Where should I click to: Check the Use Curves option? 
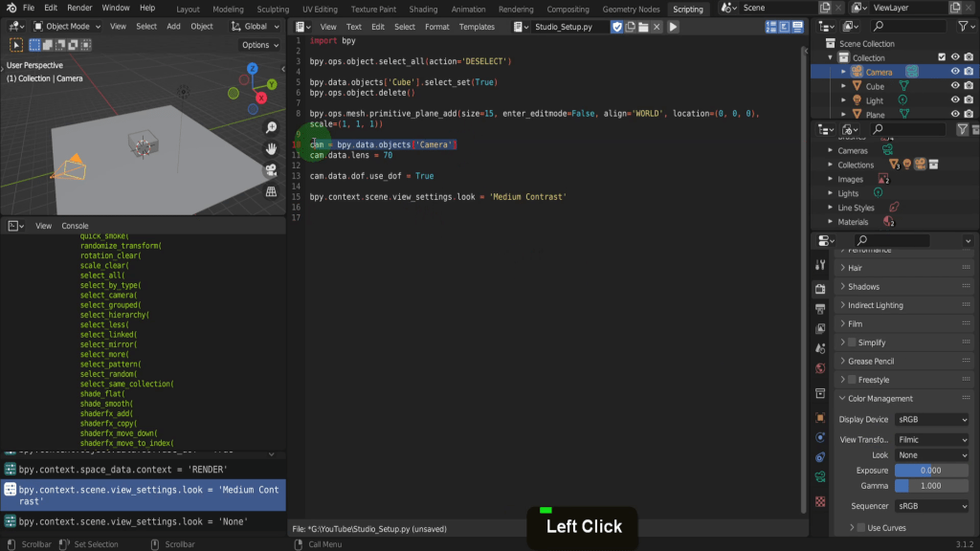coord(859,528)
